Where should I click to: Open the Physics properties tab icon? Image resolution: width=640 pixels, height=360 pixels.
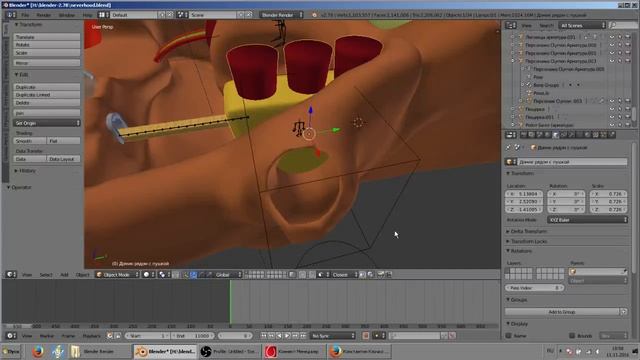pos(611,135)
